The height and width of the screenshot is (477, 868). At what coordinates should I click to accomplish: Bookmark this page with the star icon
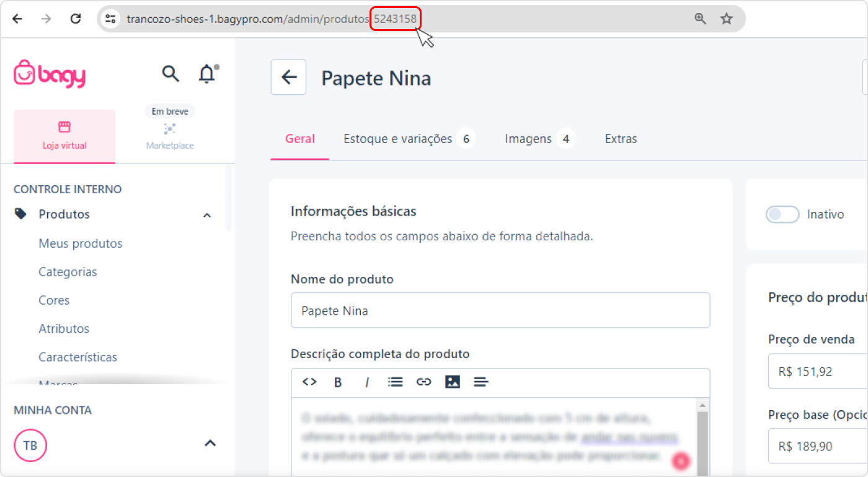(727, 19)
